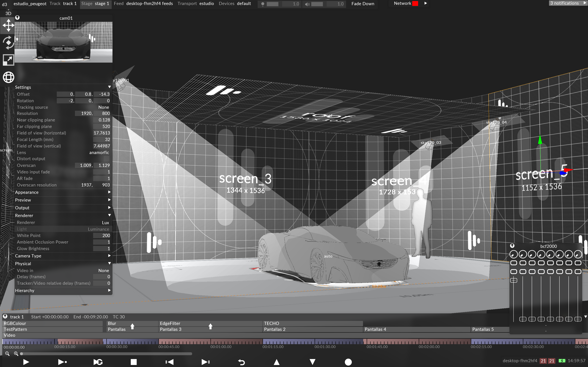Click the globe world view icon
The width and height of the screenshot is (588, 367).
pyautogui.click(x=8, y=77)
